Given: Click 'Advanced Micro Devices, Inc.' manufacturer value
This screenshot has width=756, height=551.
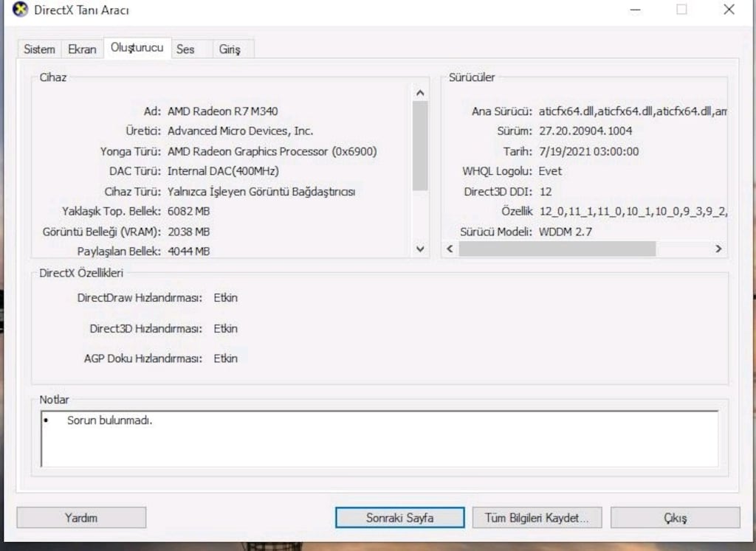Looking at the screenshot, I should coord(241,131).
